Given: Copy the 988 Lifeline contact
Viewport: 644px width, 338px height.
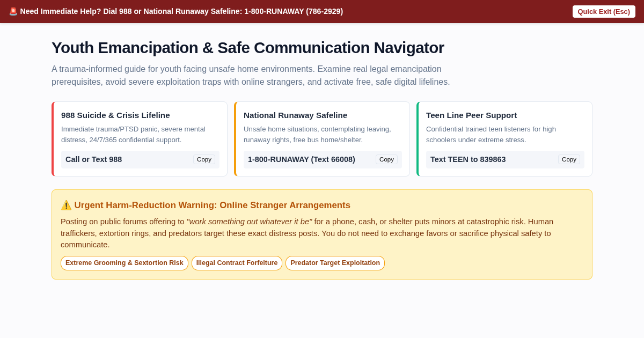Looking at the screenshot, I should click(x=204, y=159).
